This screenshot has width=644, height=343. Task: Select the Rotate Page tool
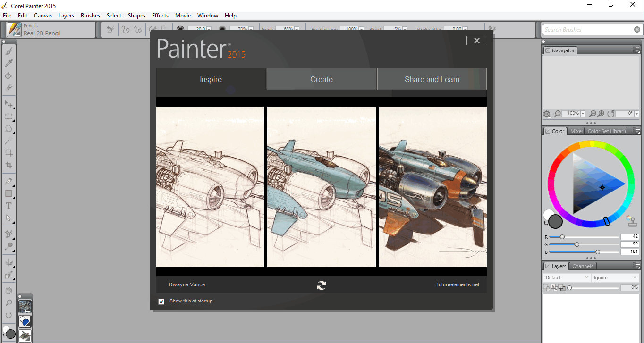pyautogui.click(x=8, y=315)
